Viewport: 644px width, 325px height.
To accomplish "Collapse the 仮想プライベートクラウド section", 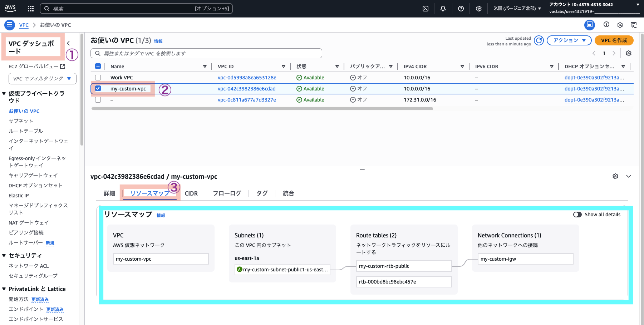I will tap(4, 94).
